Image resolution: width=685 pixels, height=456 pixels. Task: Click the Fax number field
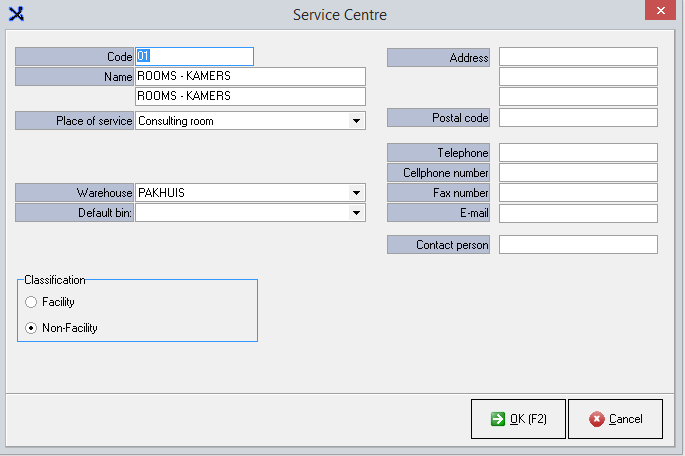(578, 193)
